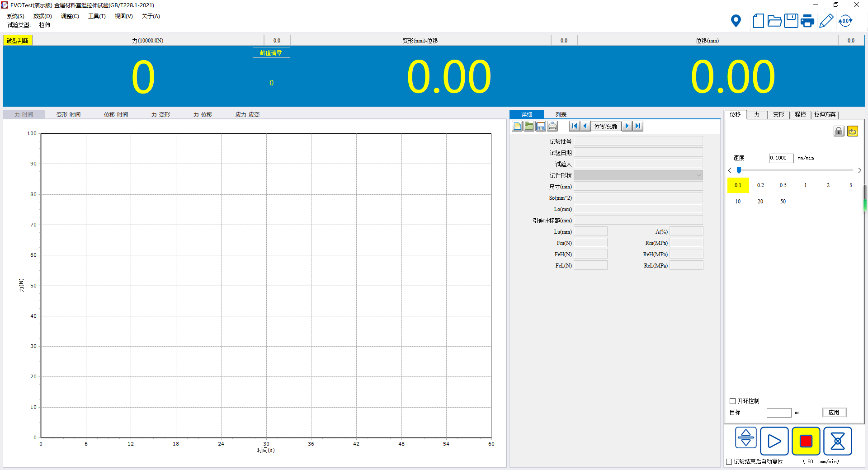
Task: Click the 应用 button
Action: (834, 413)
